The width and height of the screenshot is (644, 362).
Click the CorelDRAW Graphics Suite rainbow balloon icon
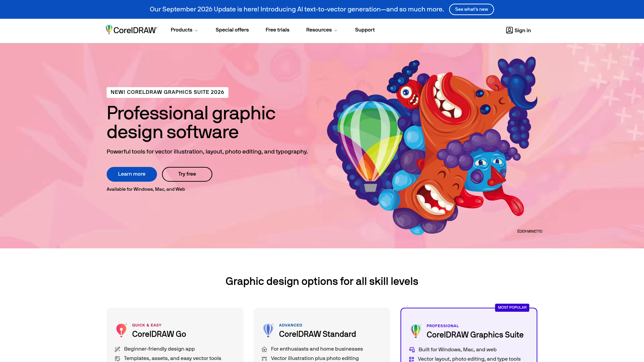point(416,331)
